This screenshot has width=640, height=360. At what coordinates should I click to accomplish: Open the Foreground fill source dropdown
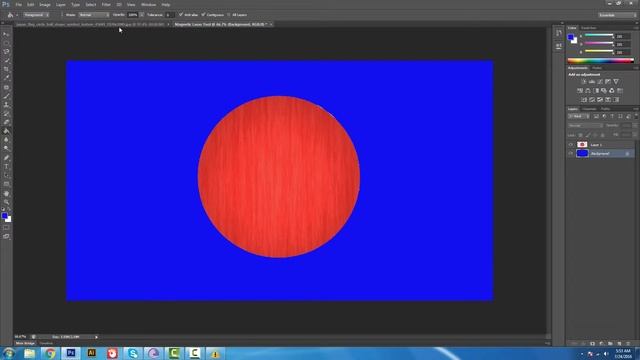36,15
